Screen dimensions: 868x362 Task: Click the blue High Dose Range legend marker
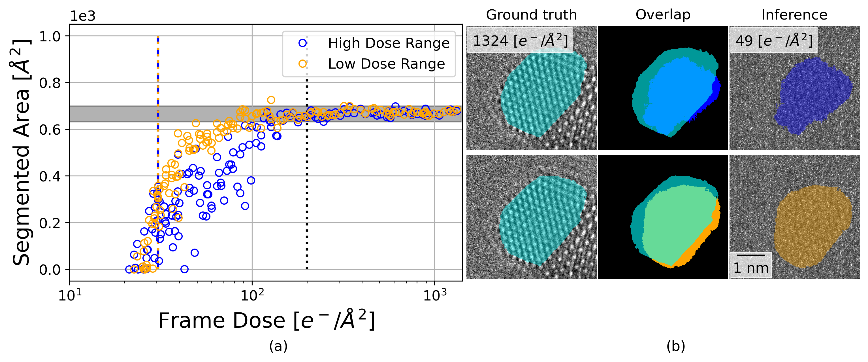[302, 43]
